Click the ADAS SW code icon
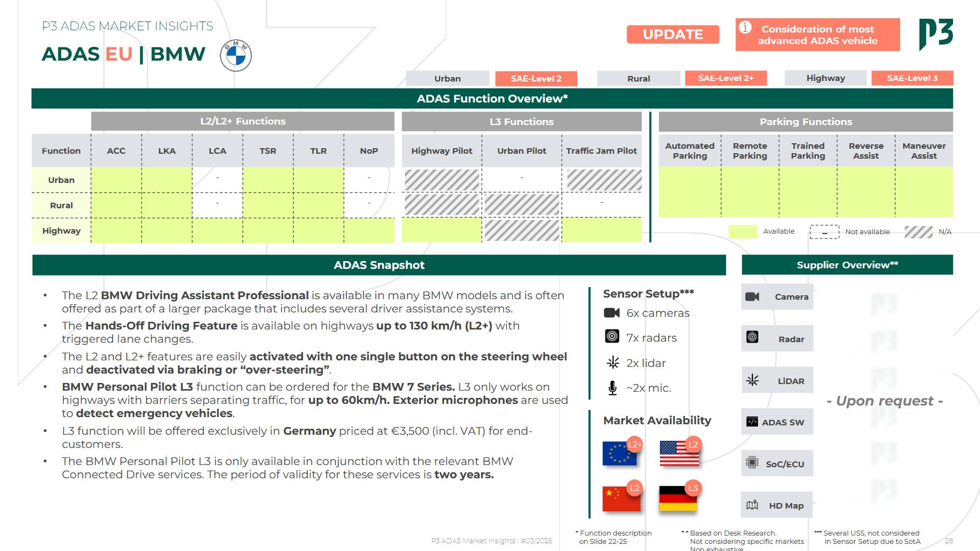This screenshot has width=980, height=551. (x=752, y=422)
